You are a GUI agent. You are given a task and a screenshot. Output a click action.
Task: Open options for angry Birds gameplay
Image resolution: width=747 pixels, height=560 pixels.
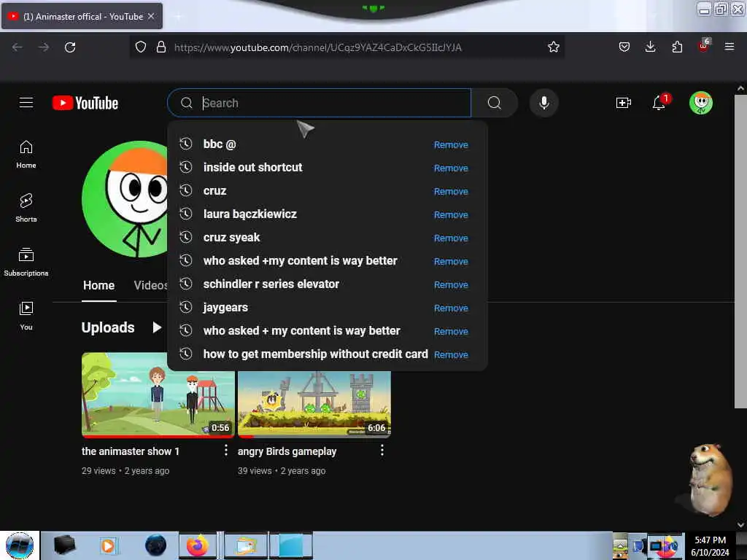click(382, 451)
